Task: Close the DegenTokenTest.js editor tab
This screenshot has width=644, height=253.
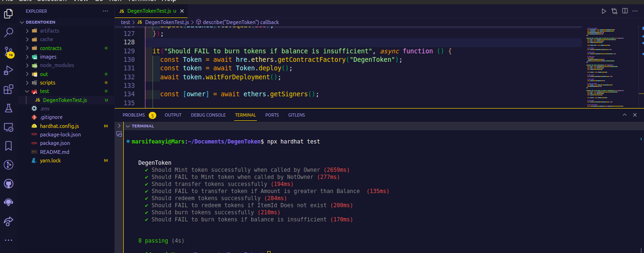Action: coord(182,11)
